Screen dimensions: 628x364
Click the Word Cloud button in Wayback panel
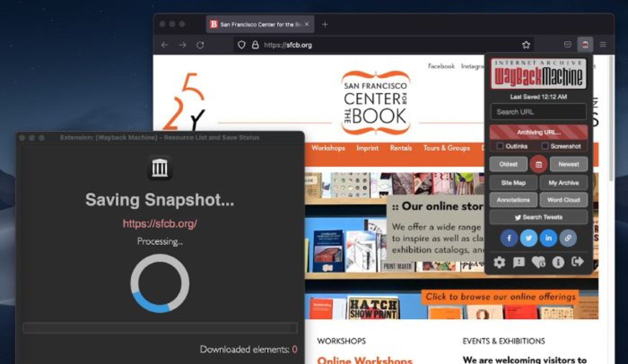click(x=563, y=200)
